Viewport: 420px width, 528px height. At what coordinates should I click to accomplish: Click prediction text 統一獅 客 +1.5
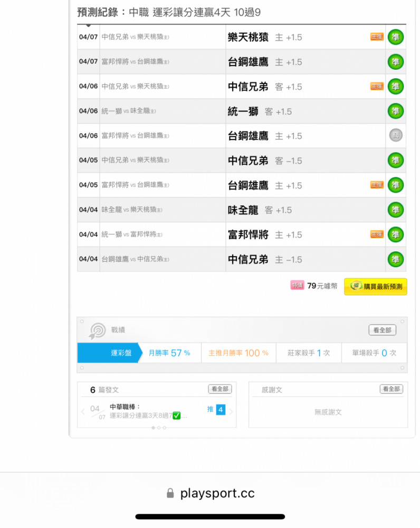[260, 111]
